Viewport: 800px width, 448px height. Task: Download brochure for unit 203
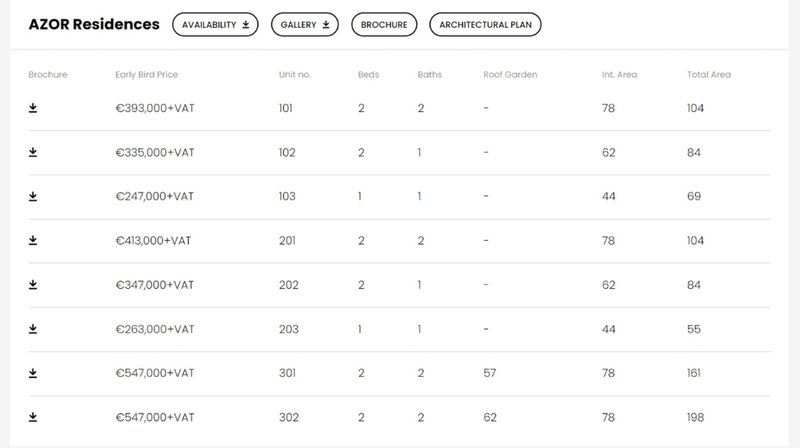click(x=33, y=329)
